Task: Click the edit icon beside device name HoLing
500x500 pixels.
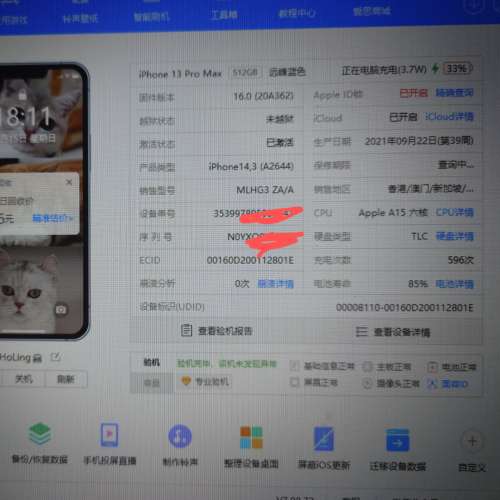Action: (x=55, y=357)
